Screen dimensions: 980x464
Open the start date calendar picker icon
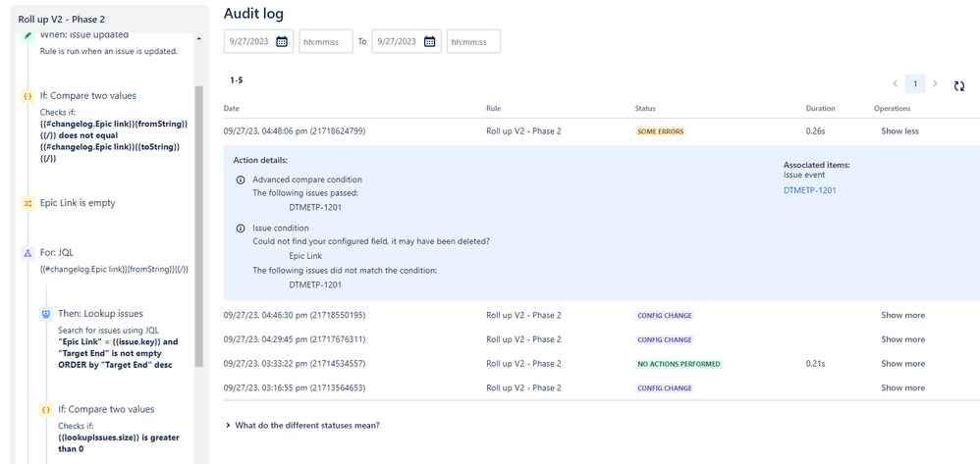(x=282, y=42)
